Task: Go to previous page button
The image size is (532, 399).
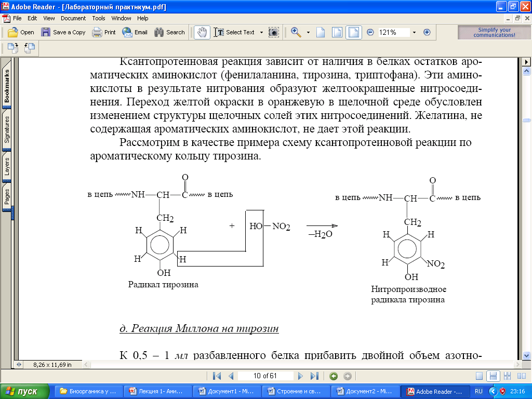Action: [231, 376]
